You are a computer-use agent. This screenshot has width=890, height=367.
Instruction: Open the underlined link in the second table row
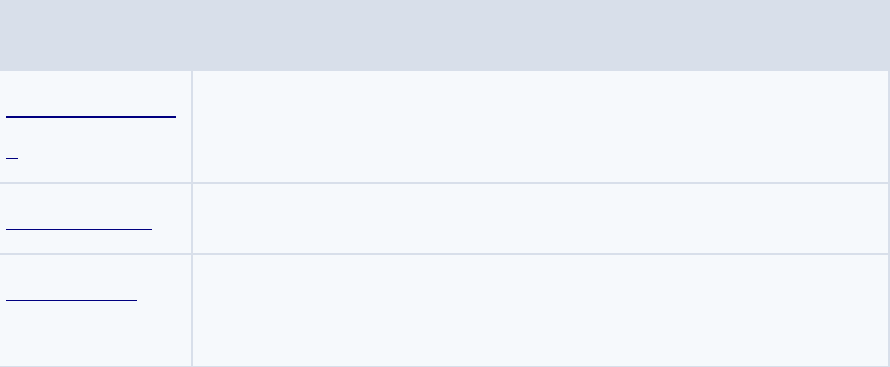(79, 229)
